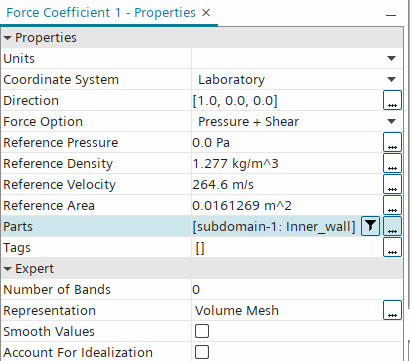Open the Units dropdown arrow
Viewport: 410px width, 361px height.
tap(391, 59)
